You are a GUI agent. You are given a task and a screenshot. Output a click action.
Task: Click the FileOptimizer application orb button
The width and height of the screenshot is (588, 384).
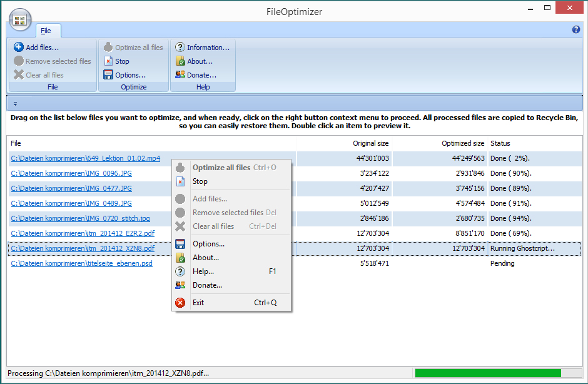(20, 19)
